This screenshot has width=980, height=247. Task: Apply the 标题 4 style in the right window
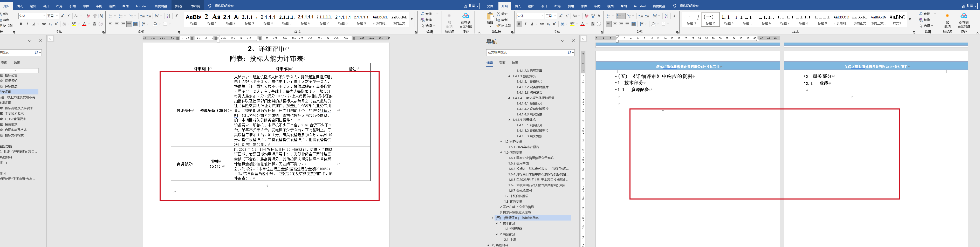pos(729,19)
